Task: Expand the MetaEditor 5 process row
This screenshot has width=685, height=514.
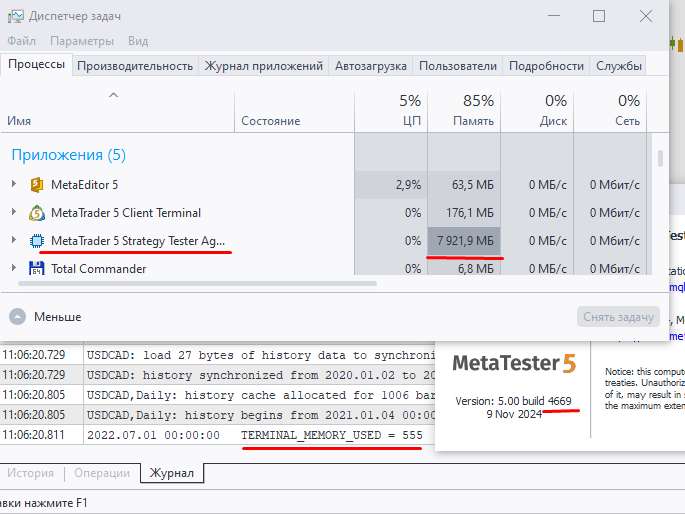Action: (14, 184)
